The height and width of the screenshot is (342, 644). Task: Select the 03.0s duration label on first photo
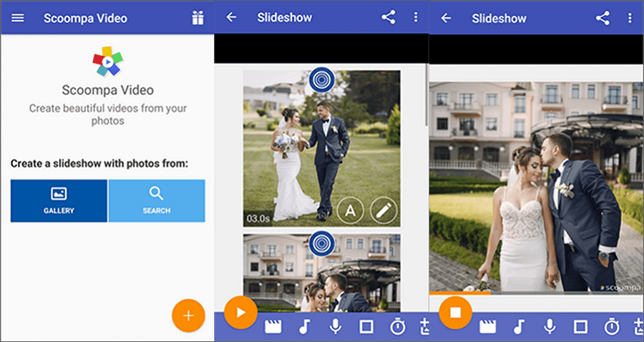[258, 218]
